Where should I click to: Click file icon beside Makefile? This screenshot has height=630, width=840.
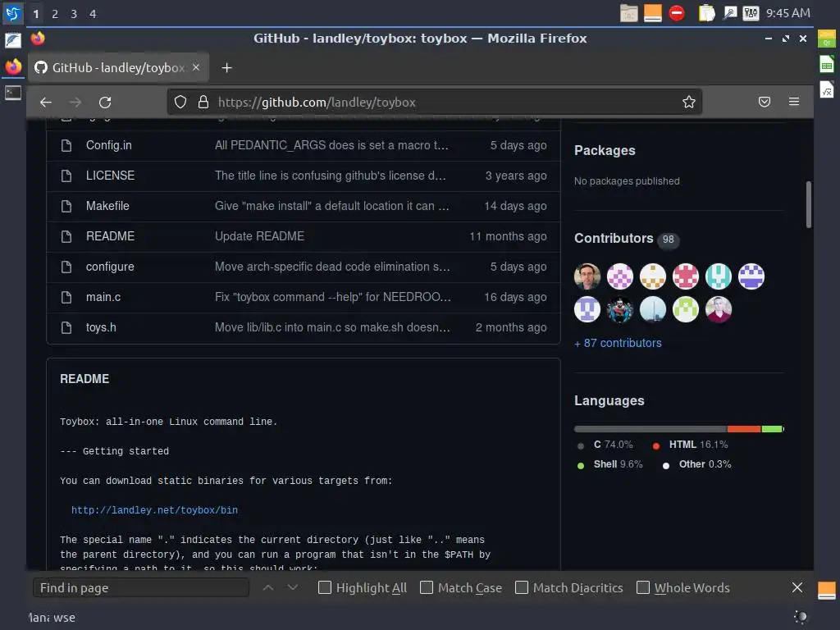pos(66,206)
